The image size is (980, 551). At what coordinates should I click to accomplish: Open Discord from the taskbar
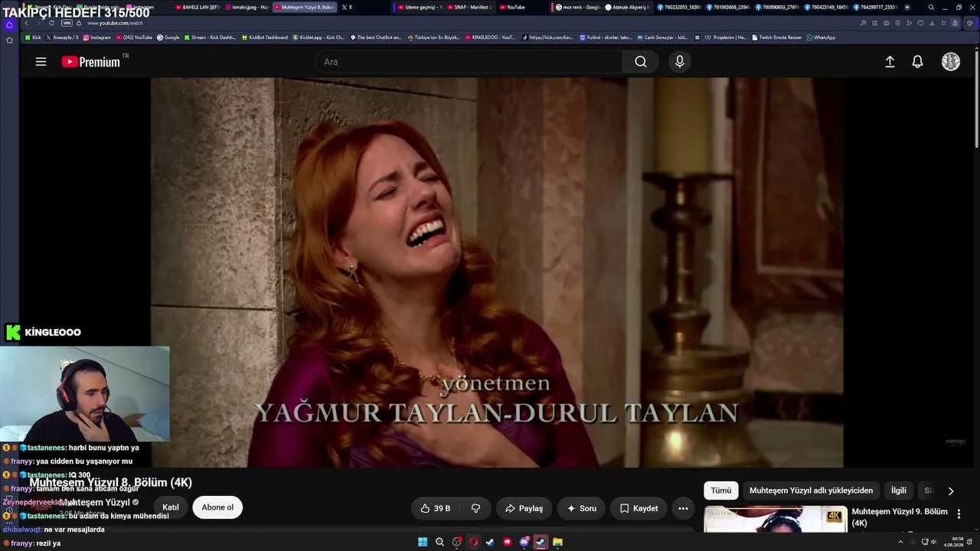click(524, 542)
